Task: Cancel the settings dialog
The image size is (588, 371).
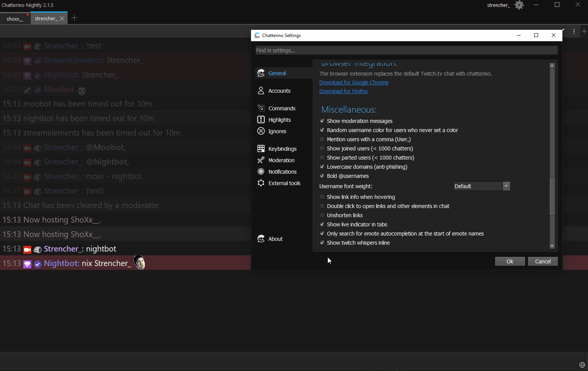Action: (543, 261)
